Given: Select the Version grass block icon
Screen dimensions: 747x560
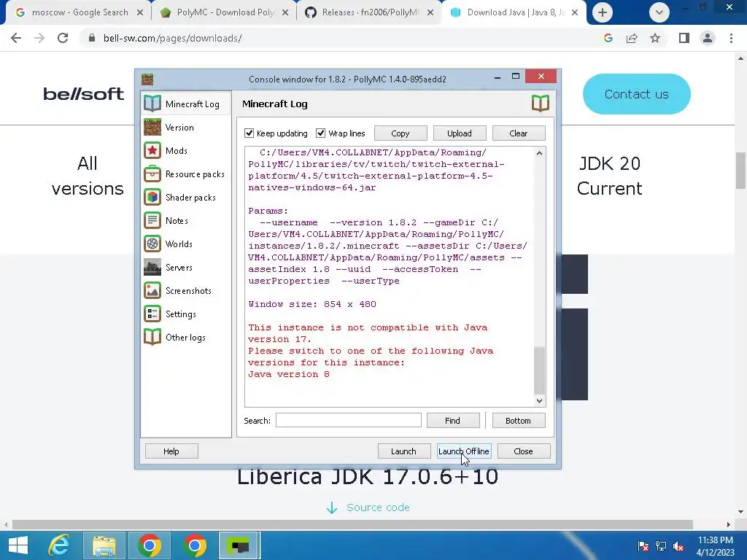Looking at the screenshot, I should pyautogui.click(x=152, y=127).
